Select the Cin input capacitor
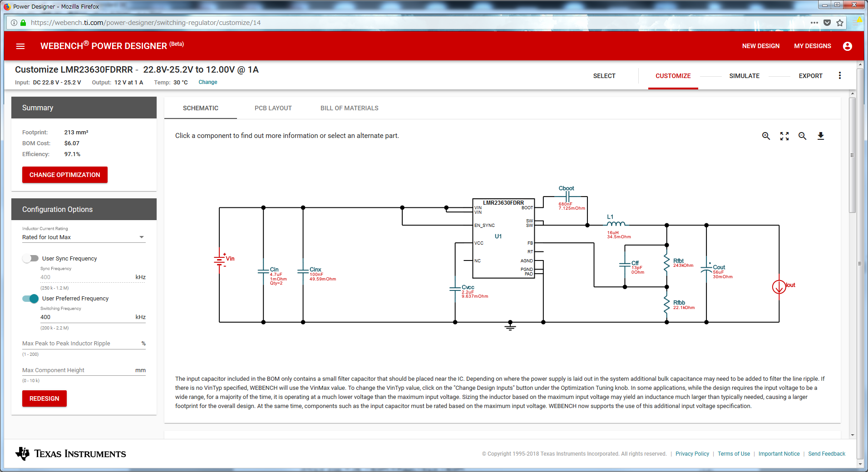The width and height of the screenshot is (868, 472). [264, 271]
